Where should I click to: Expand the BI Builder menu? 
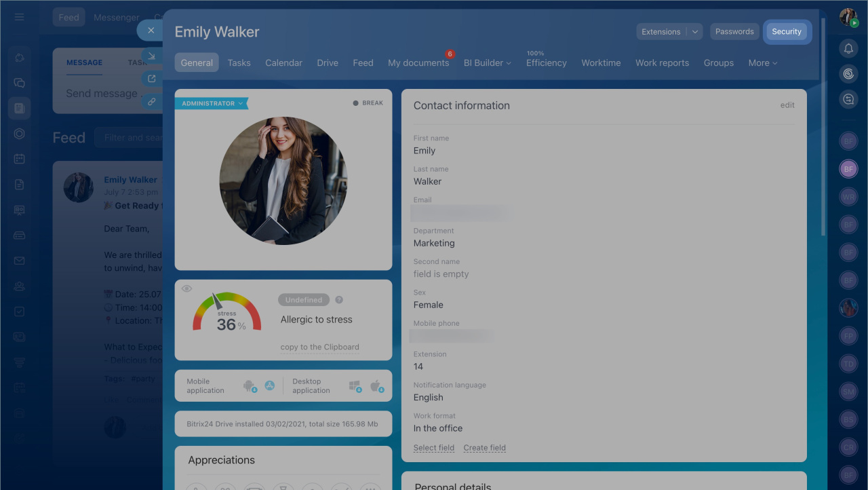[487, 63]
